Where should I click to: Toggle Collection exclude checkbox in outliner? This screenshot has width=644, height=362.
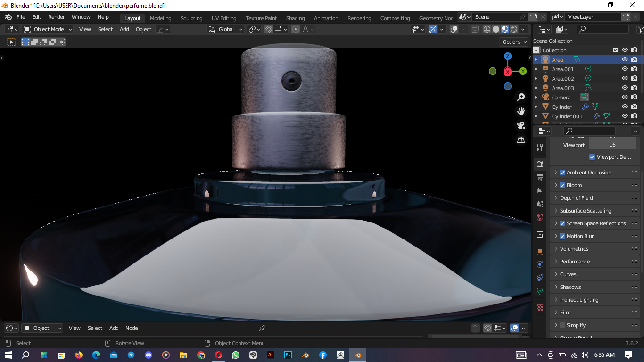(615, 50)
